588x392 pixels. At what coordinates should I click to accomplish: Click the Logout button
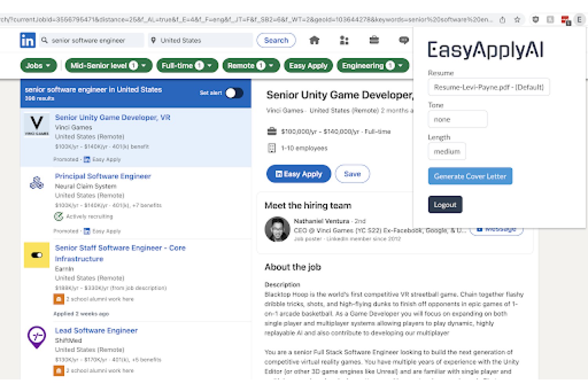[445, 205]
